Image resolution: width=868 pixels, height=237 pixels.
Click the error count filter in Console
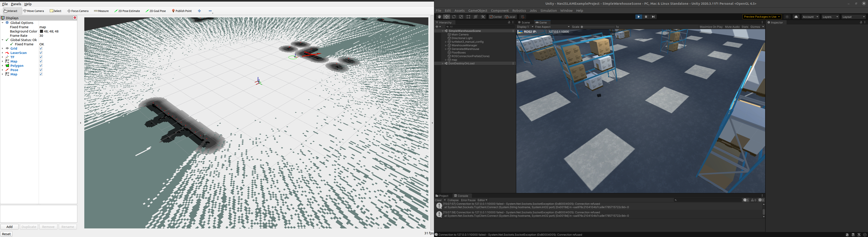761,200
